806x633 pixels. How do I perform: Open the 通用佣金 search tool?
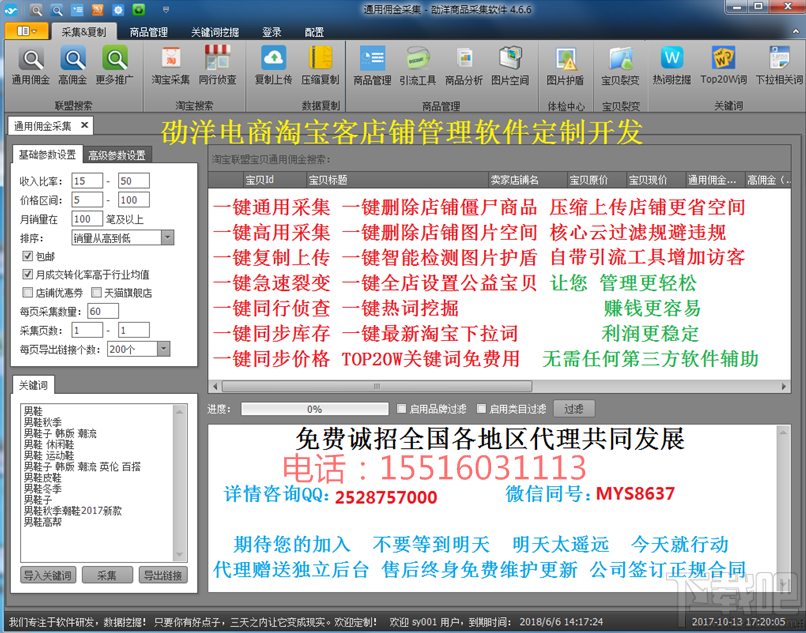pyautogui.click(x=31, y=65)
